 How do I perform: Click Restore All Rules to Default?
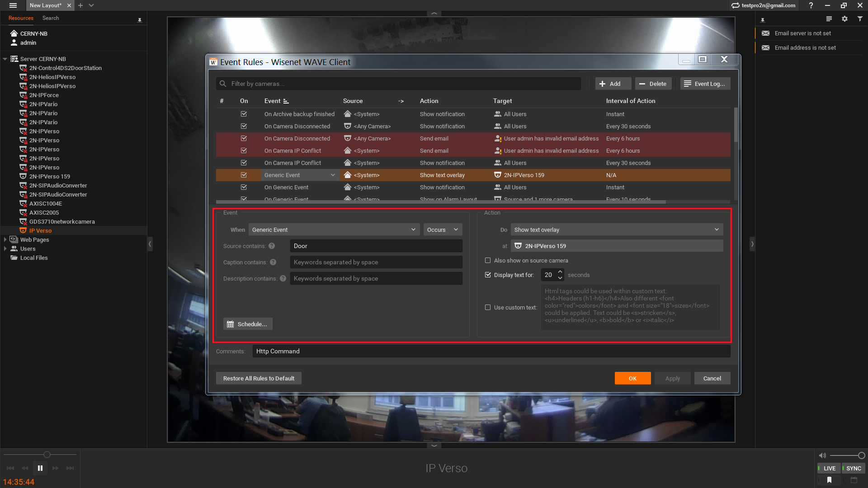259,379
